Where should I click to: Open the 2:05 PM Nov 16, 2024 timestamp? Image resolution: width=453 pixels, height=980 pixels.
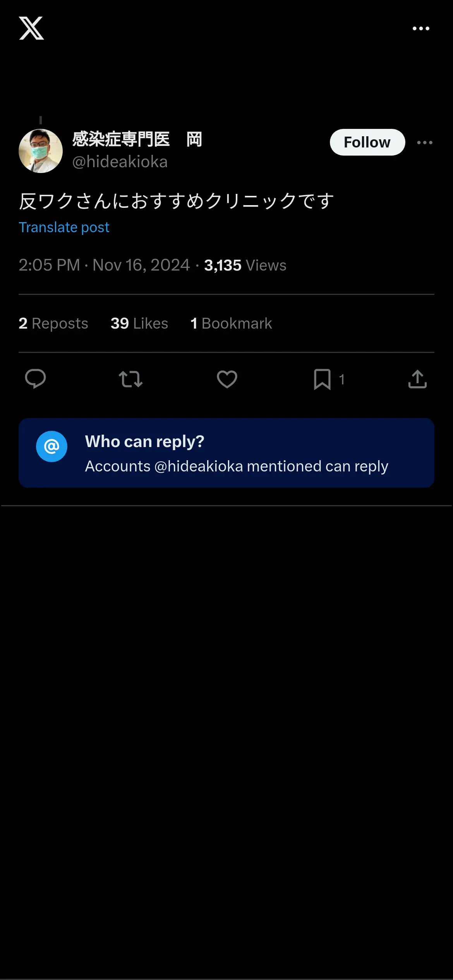(x=104, y=266)
